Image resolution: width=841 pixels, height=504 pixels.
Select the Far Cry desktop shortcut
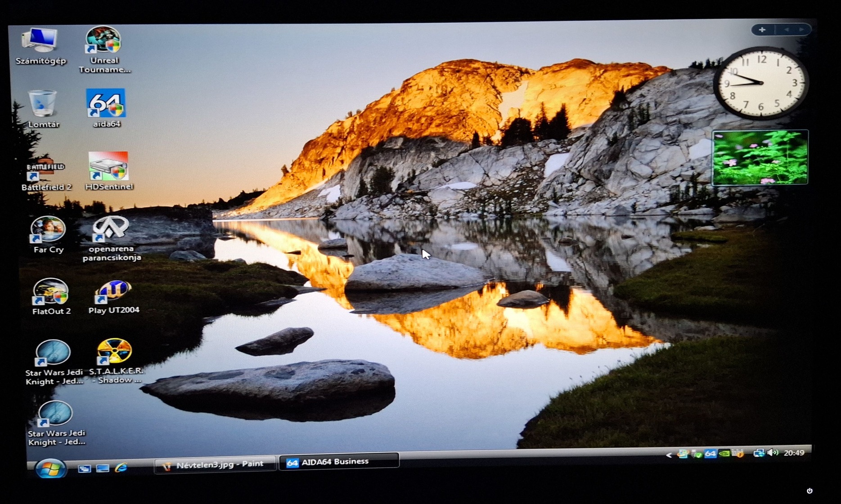click(x=48, y=235)
